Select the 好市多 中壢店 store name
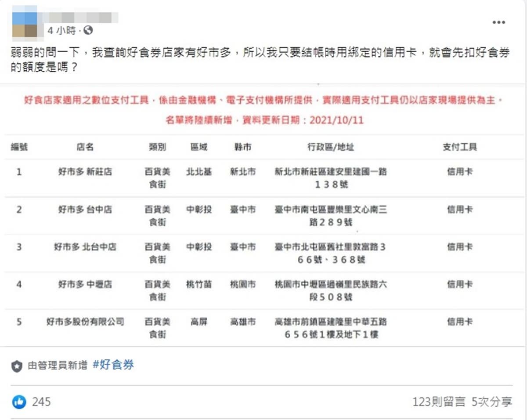 click(x=85, y=284)
